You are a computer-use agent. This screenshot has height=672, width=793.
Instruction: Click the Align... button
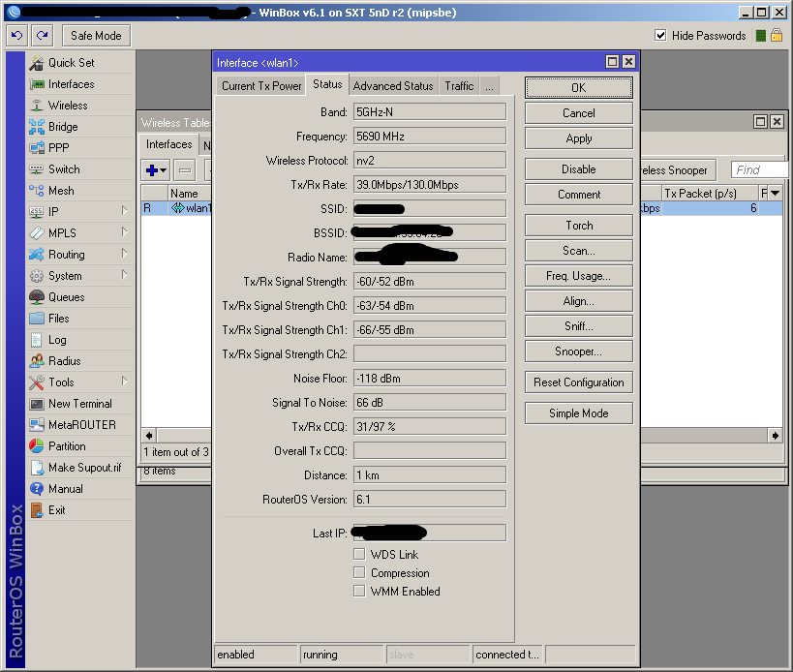[579, 301]
